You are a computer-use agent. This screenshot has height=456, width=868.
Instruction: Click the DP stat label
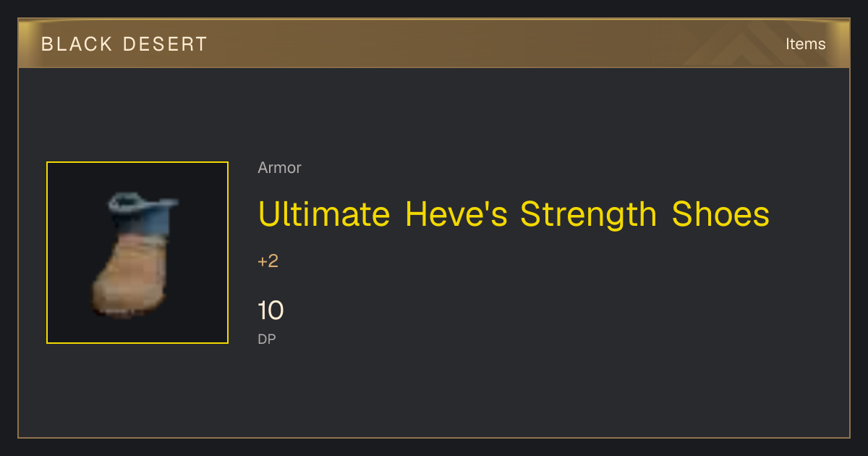pyautogui.click(x=267, y=339)
